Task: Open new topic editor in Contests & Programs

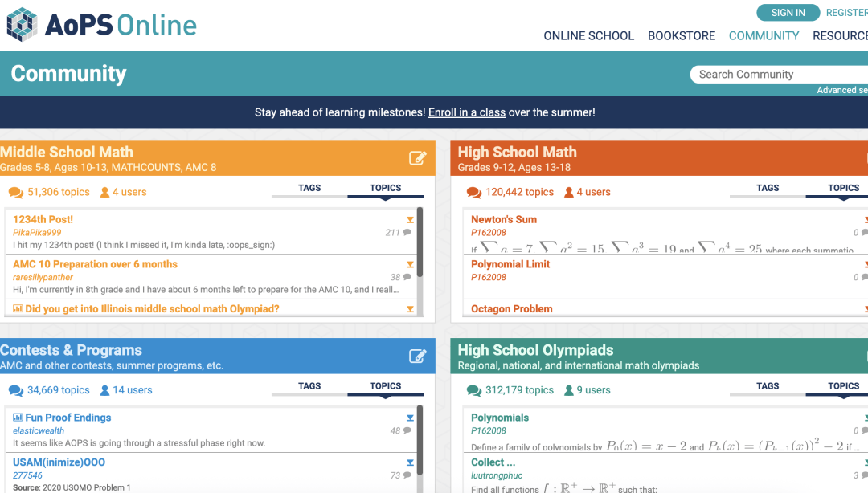Action: [417, 356]
